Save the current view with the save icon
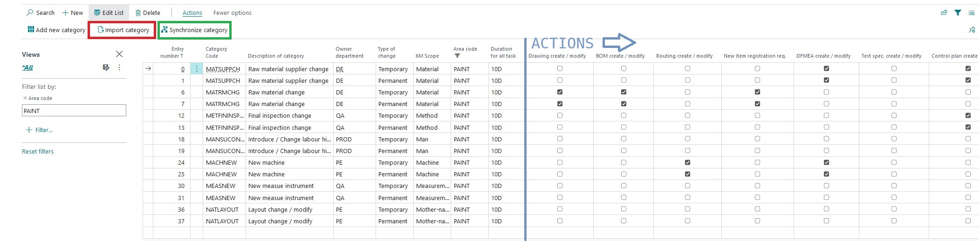 [x=106, y=67]
